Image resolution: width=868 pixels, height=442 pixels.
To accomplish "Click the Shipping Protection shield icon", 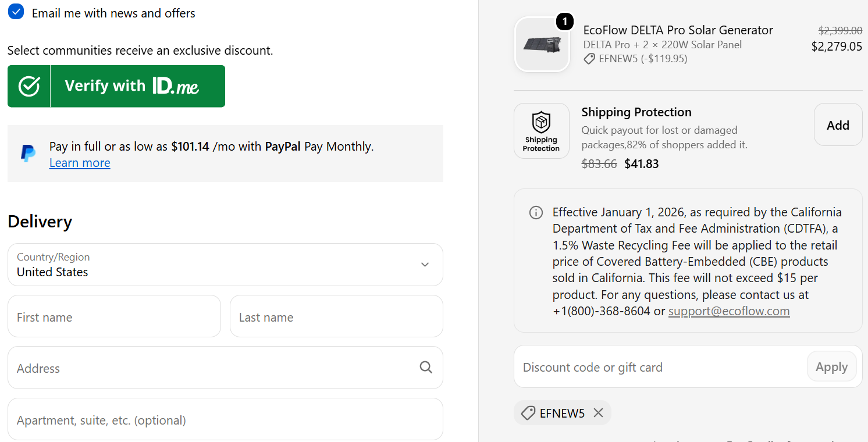I will [x=542, y=130].
